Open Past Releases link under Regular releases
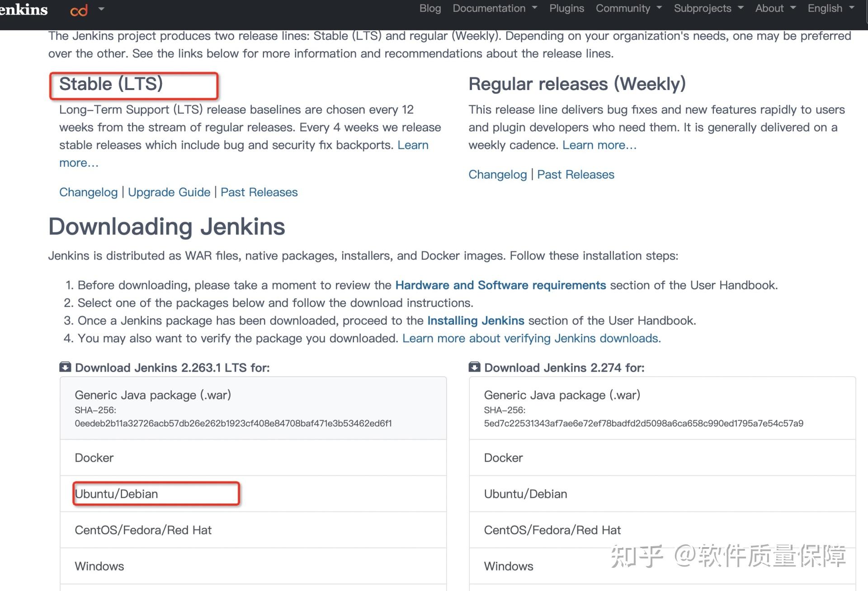The height and width of the screenshot is (591, 868). pyautogui.click(x=576, y=175)
